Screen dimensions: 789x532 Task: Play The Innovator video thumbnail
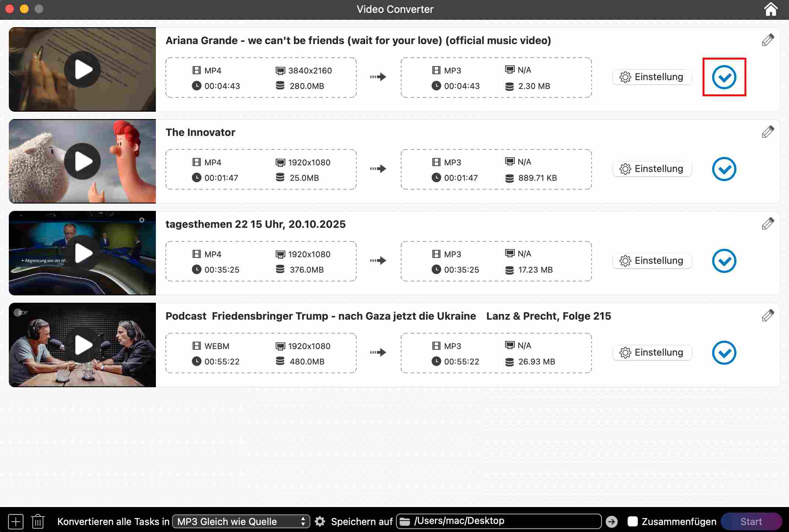click(82, 161)
